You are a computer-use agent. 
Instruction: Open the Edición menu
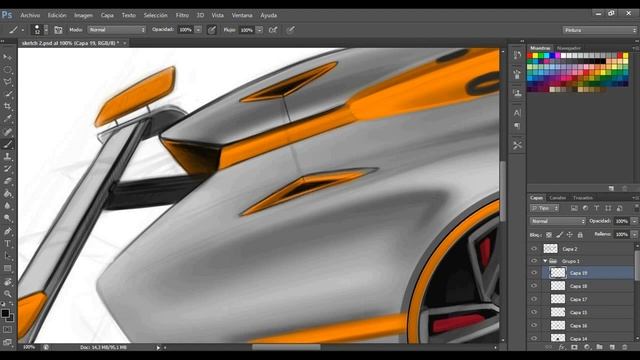(x=57, y=15)
